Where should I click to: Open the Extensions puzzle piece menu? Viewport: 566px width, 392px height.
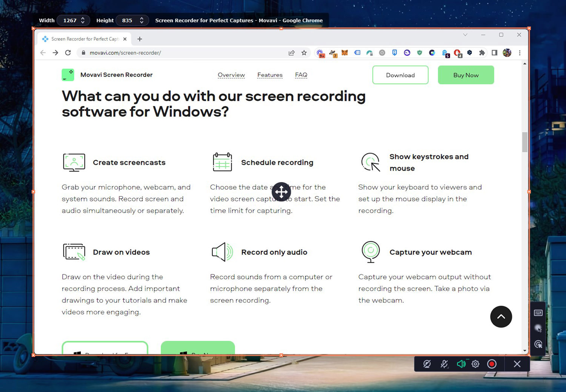(x=482, y=53)
